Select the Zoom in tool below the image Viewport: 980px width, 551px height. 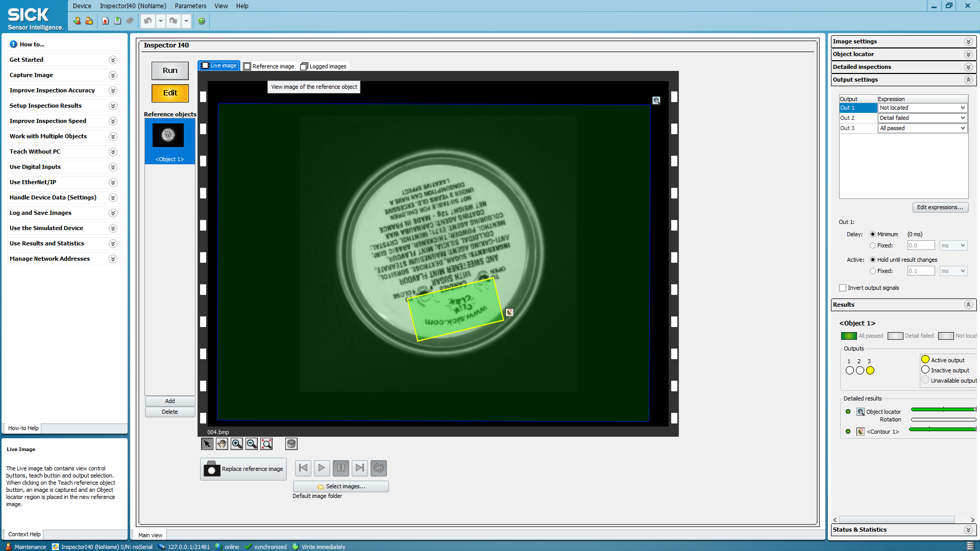236,444
